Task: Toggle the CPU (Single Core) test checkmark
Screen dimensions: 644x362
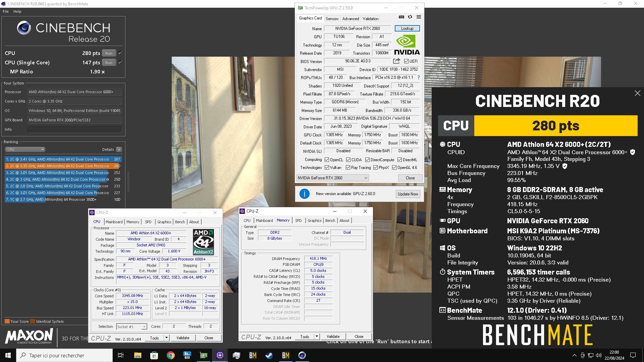Action: click(x=120, y=62)
